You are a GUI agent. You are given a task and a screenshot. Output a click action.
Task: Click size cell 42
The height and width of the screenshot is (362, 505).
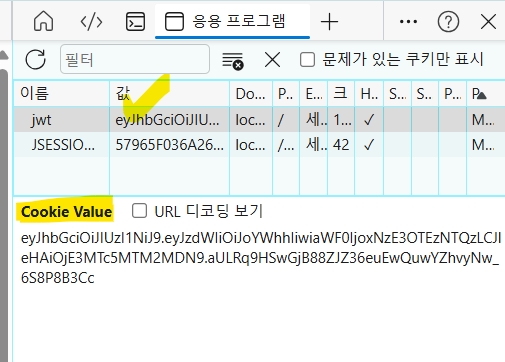point(341,145)
